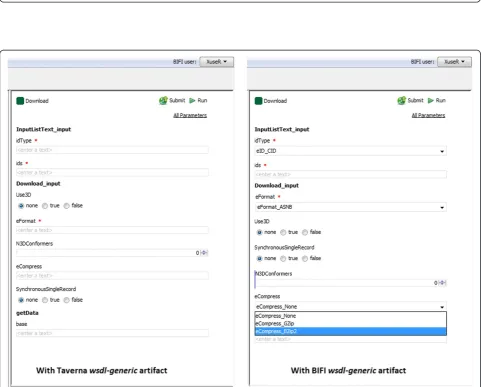Focus the getData base text field
The width and height of the screenshot is (481, 387).
pyautogui.click(x=112, y=333)
